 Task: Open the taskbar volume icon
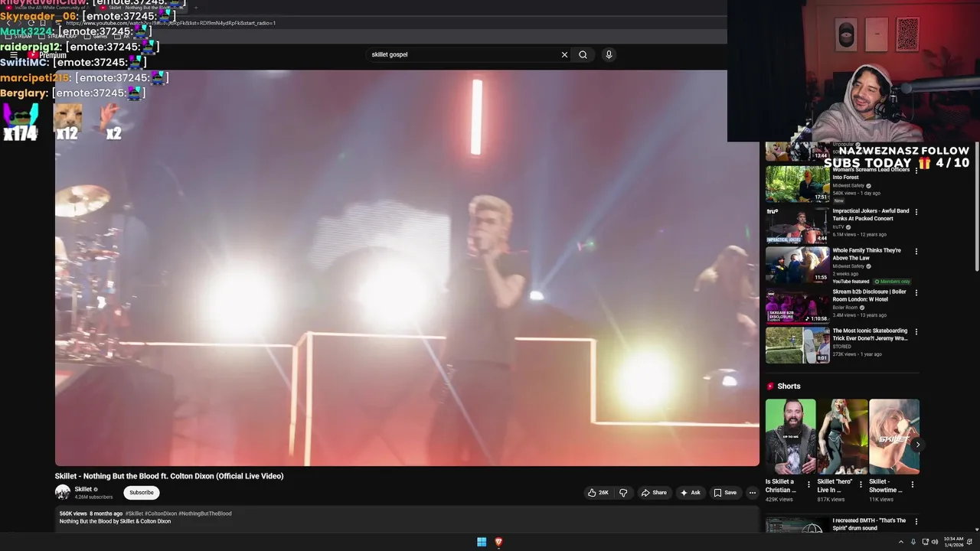point(936,542)
